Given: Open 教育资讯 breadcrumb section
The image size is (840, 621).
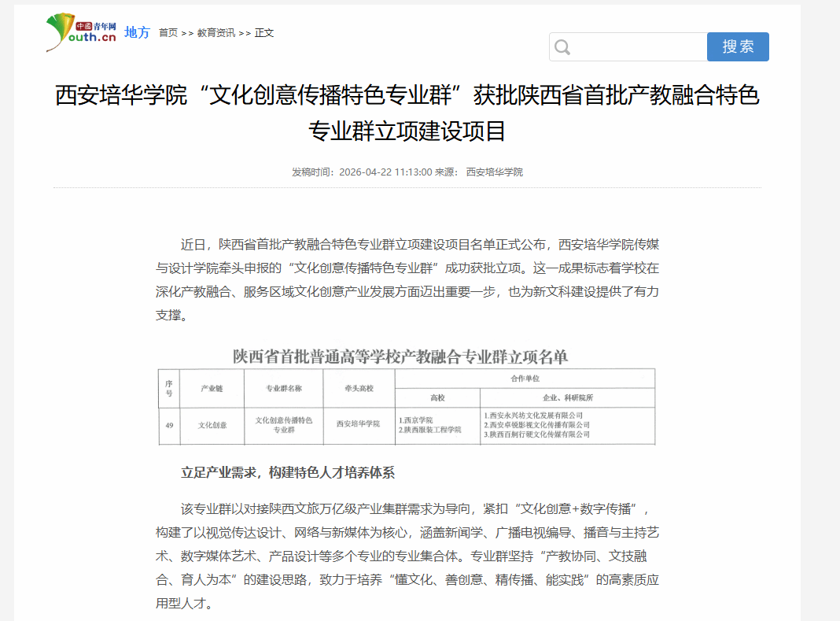Looking at the screenshot, I should (216, 33).
